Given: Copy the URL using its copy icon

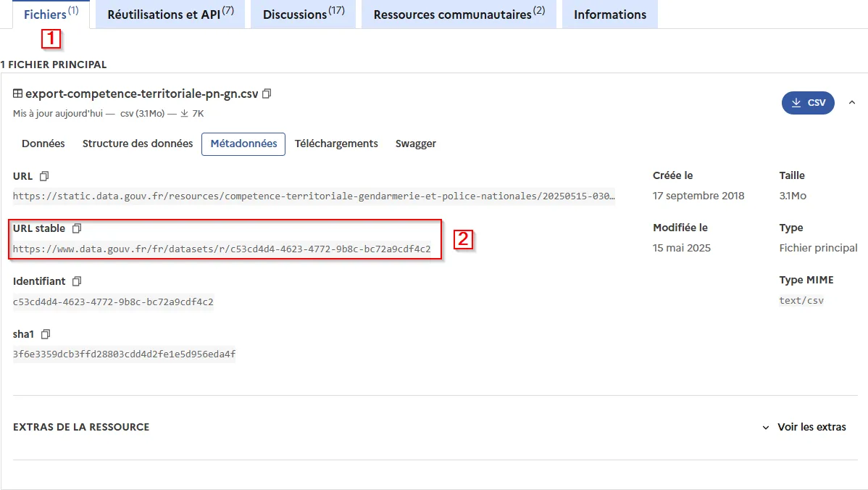Looking at the screenshot, I should (44, 176).
